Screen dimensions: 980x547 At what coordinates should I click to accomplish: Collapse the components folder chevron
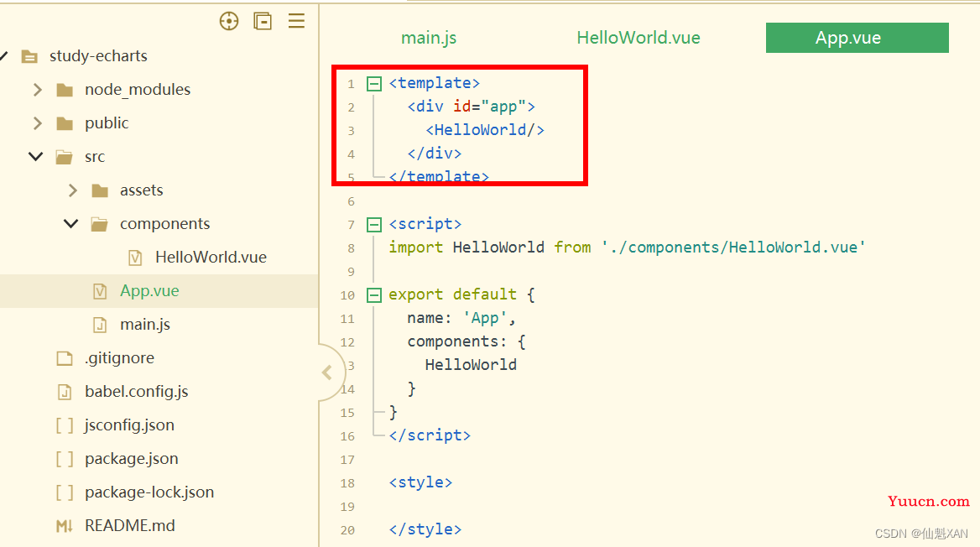click(x=71, y=223)
